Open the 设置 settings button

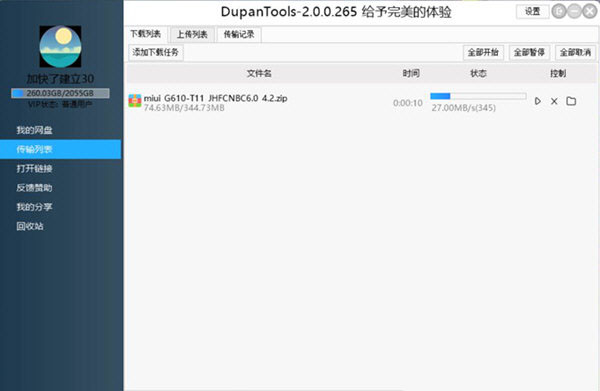(532, 12)
